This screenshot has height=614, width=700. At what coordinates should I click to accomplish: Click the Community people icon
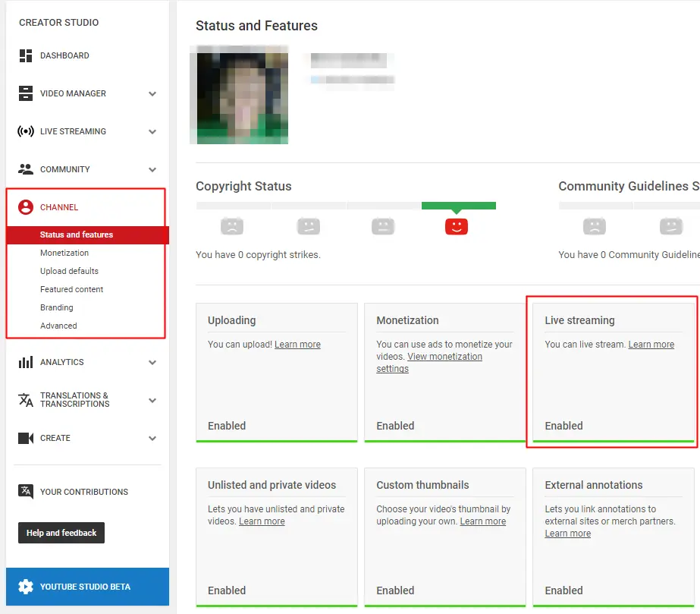(26, 169)
